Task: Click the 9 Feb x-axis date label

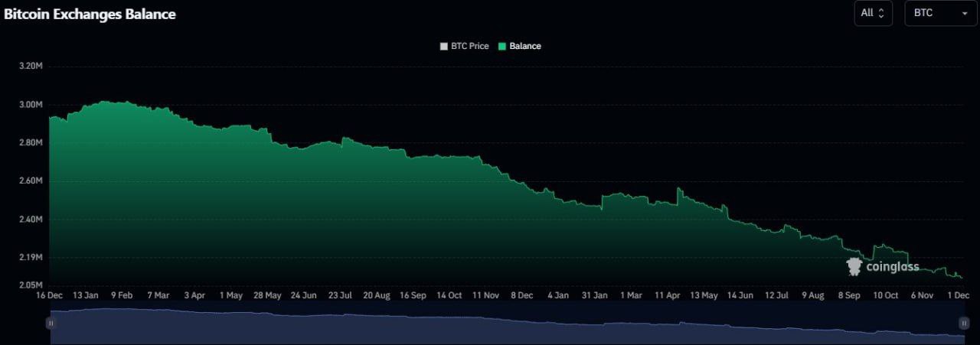Action: coord(122,295)
